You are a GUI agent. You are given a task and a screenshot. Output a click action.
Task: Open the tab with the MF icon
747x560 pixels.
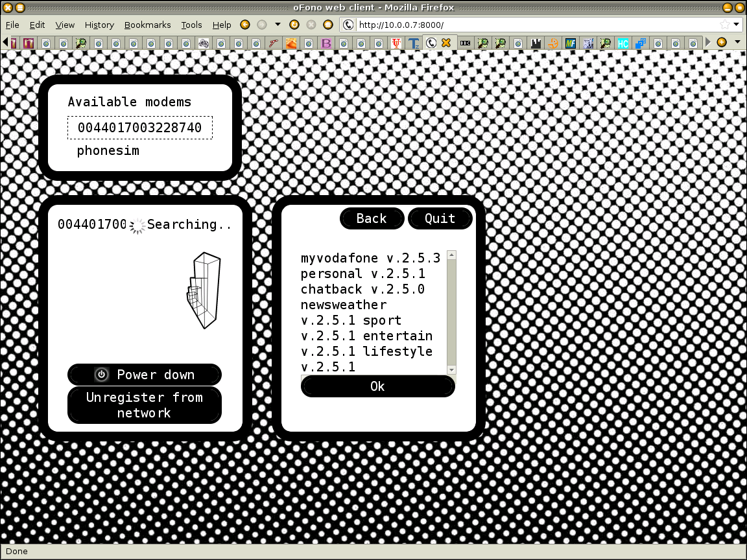pyautogui.click(x=571, y=43)
